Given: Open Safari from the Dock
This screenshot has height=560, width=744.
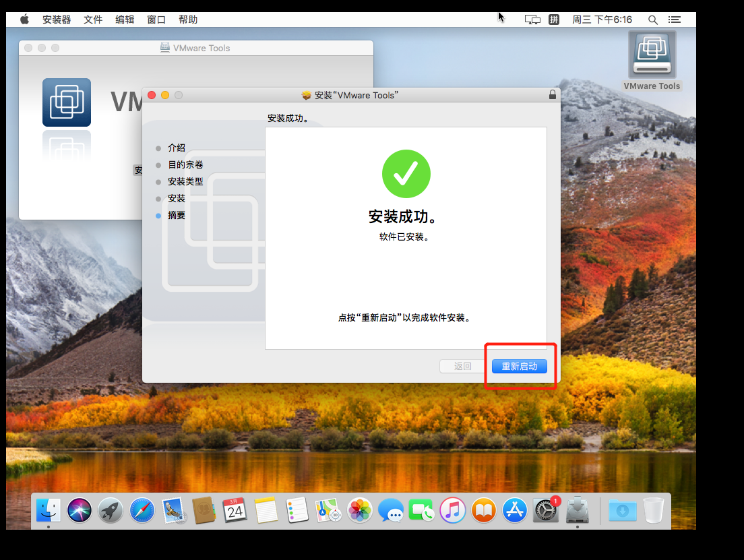Looking at the screenshot, I should [142, 511].
